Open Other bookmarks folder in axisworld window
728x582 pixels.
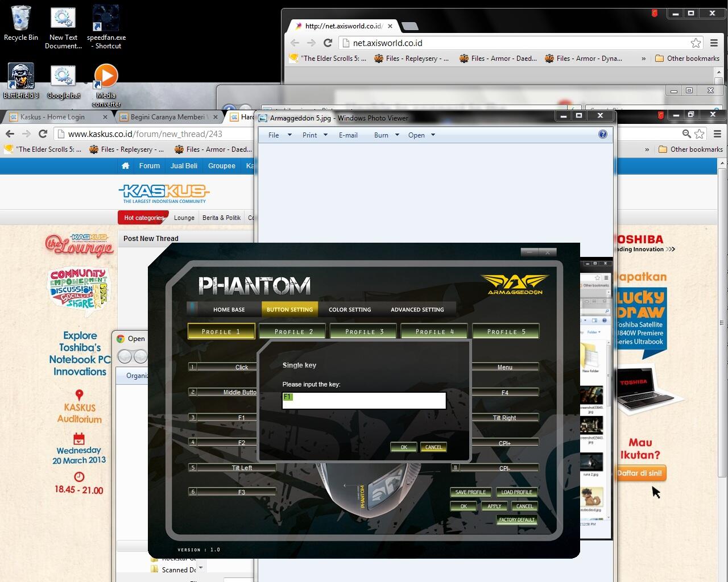pyautogui.click(x=687, y=58)
